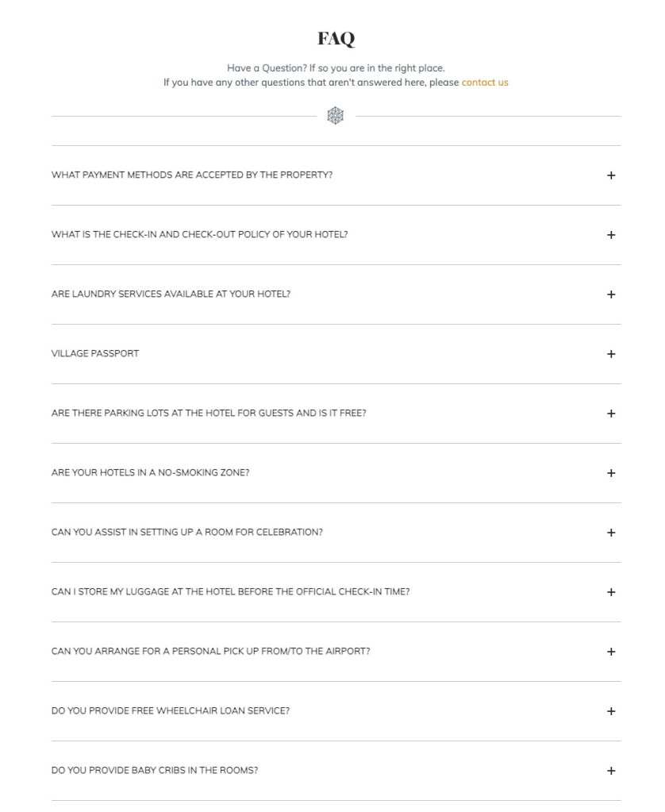Screen dimensions: 665x812
Task: Hit the plus icon for parking lots question
Action: coord(610,414)
